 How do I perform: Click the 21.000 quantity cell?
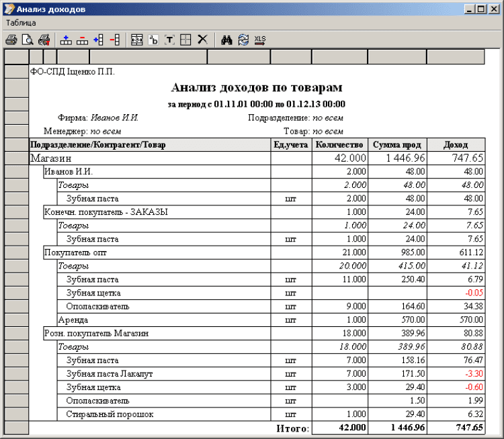pyautogui.click(x=340, y=253)
